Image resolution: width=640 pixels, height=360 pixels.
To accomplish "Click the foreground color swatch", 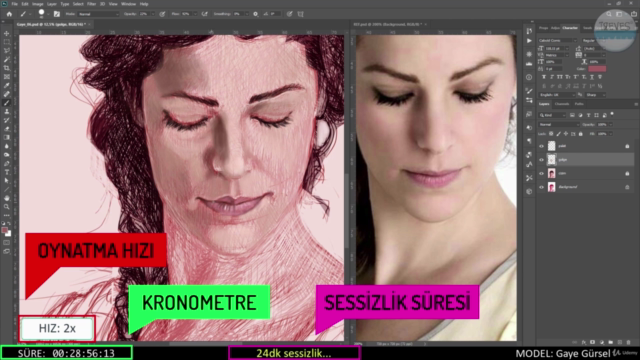I will coord(4,231).
